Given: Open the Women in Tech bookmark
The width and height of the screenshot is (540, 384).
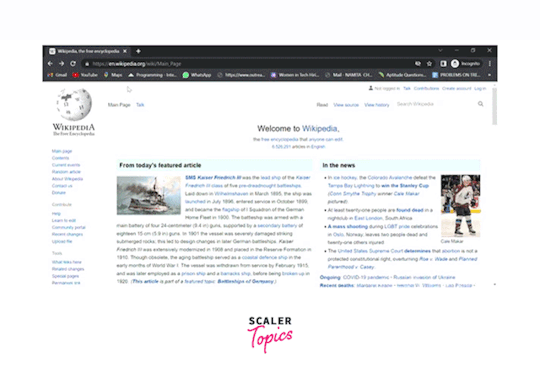Looking at the screenshot, I should [x=294, y=75].
